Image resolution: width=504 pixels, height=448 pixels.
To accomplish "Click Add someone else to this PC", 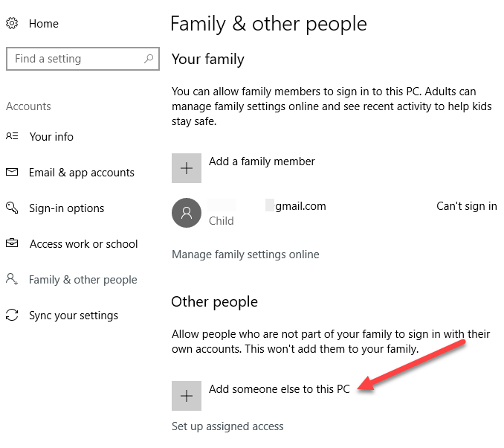I will [x=279, y=389].
